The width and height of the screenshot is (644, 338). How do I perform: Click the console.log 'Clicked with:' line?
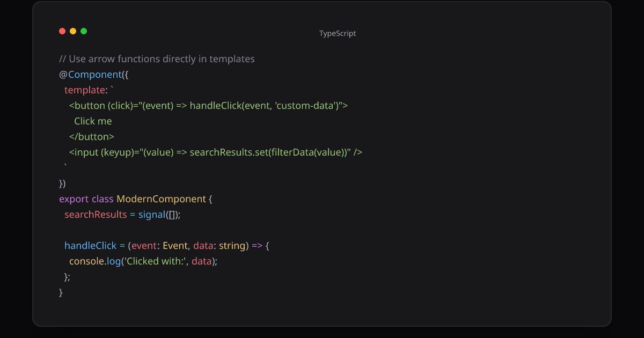click(x=143, y=261)
